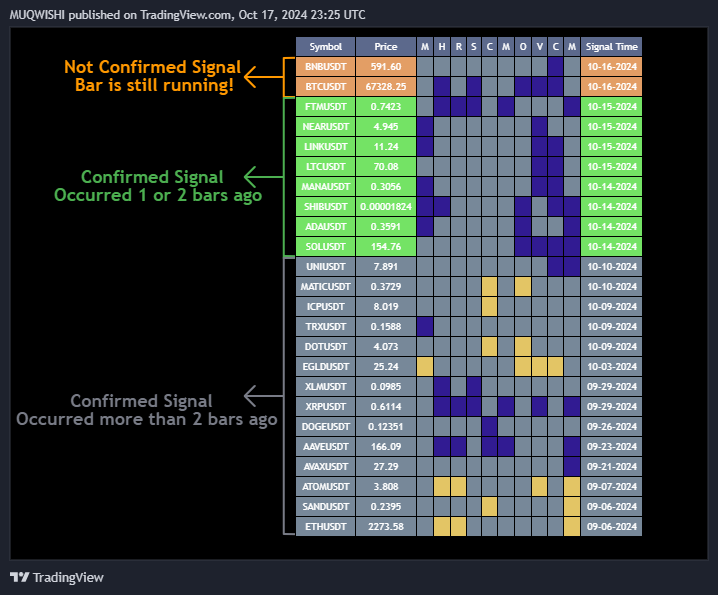Image resolution: width=718 pixels, height=595 pixels.
Task: Click the 166.09 price cell
Action: click(386, 447)
